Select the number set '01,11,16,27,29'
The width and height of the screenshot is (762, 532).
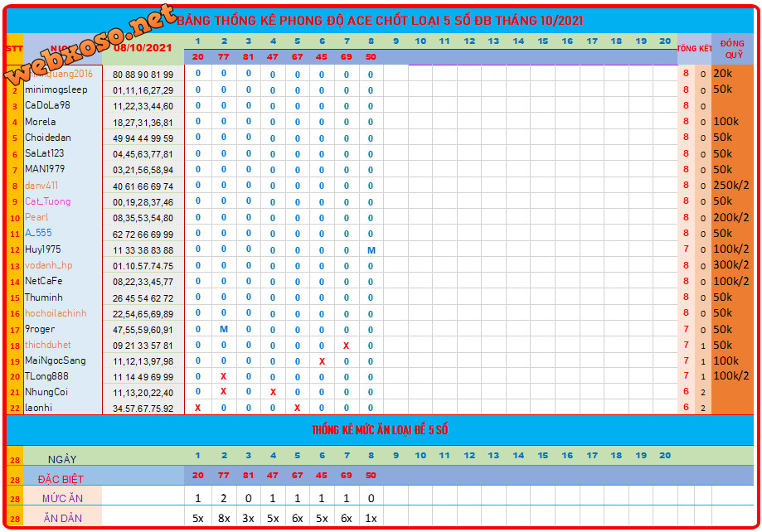[143, 90]
